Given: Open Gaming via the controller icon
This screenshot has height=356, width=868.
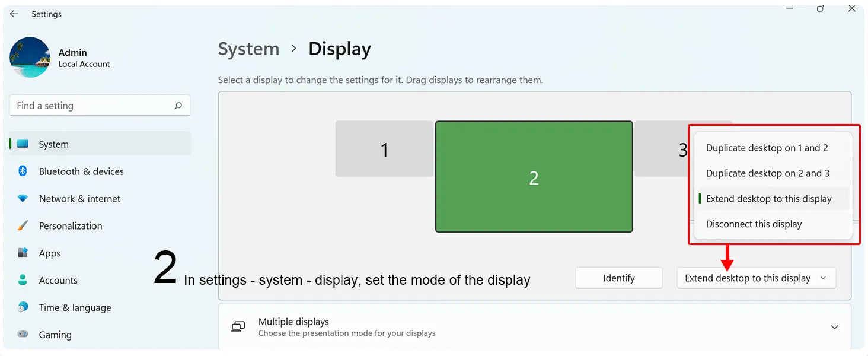Looking at the screenshot, I should coord(23,335).
